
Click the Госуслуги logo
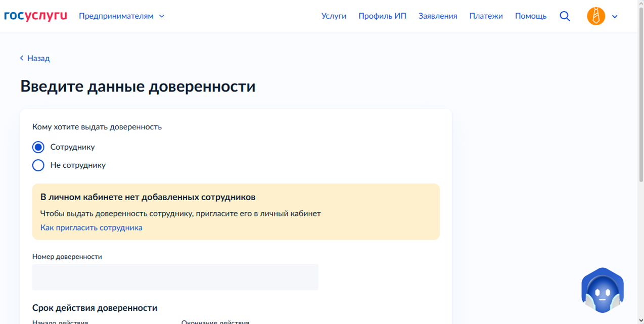(x=35, y=16)
